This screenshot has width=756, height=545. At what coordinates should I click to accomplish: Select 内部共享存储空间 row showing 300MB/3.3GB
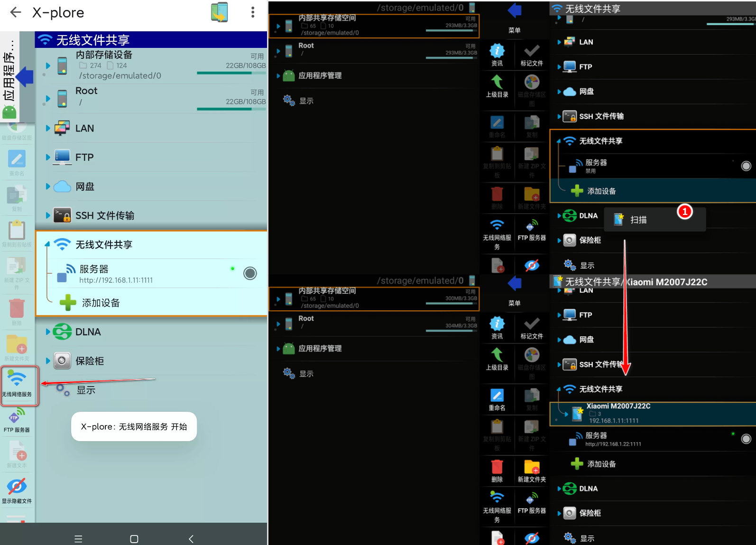pos(374,298)
